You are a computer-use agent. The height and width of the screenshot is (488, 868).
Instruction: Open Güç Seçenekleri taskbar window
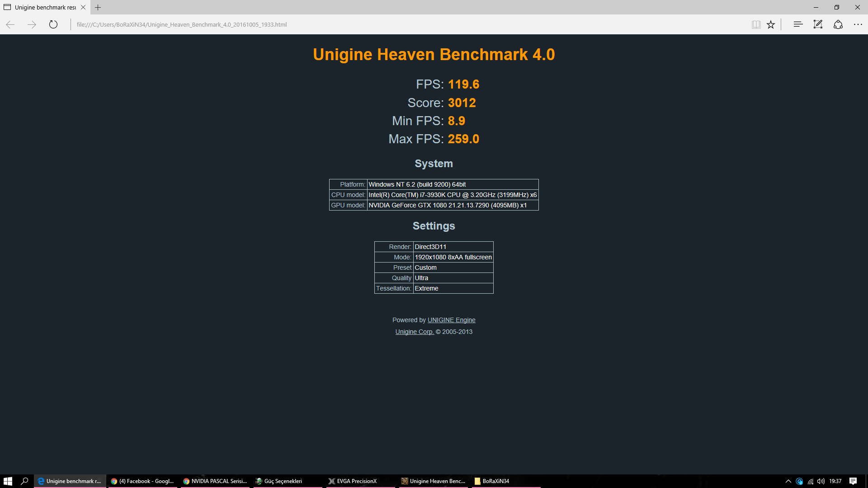(288, 481)
